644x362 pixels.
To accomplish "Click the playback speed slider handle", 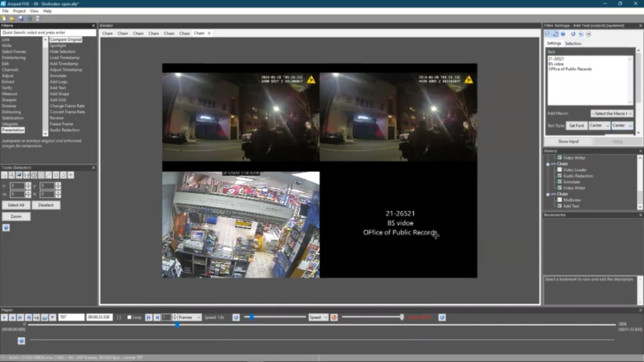I will tap(252, 317).
